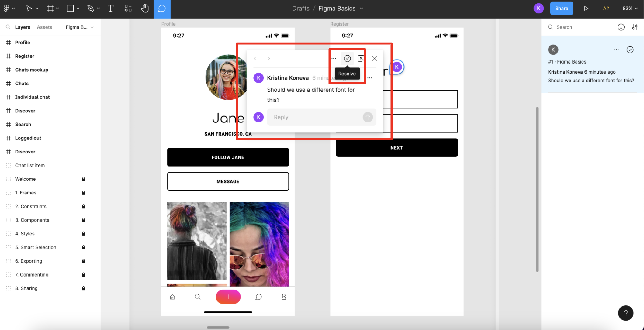The height and width of the screenshot is (330, 644).
Task: Switch to Assets tab in left panel
Action: (x=44, y=26)
